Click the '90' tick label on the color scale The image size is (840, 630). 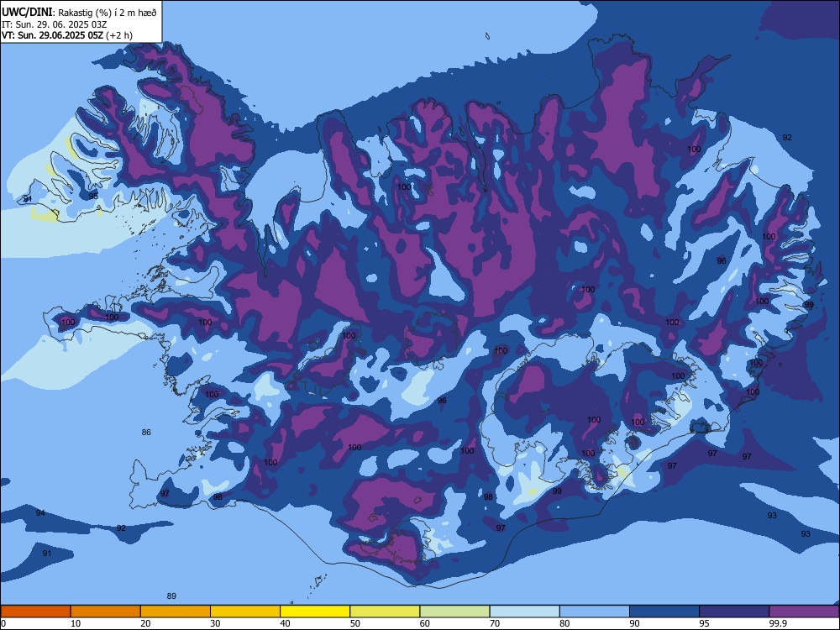pyautogui.click(x=635, y=623)
